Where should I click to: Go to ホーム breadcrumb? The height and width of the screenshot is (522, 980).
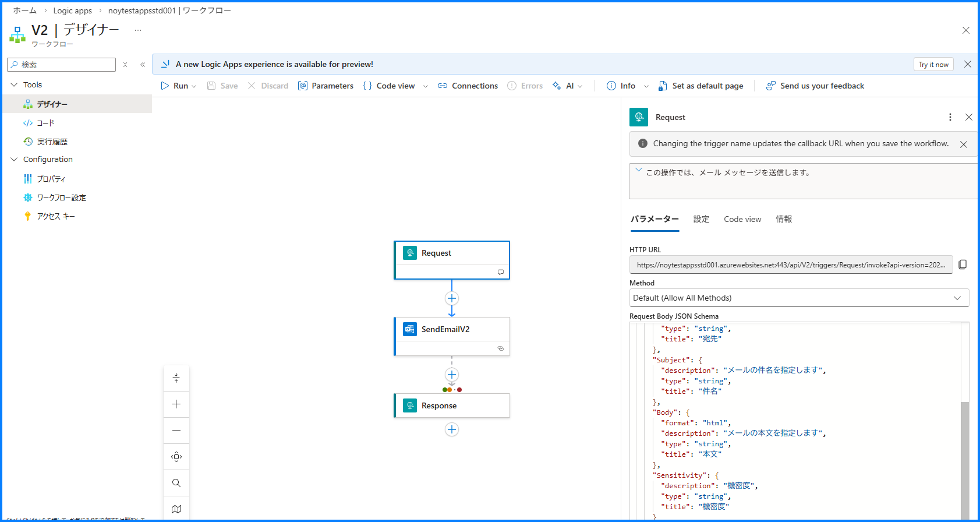coord(25,10)
